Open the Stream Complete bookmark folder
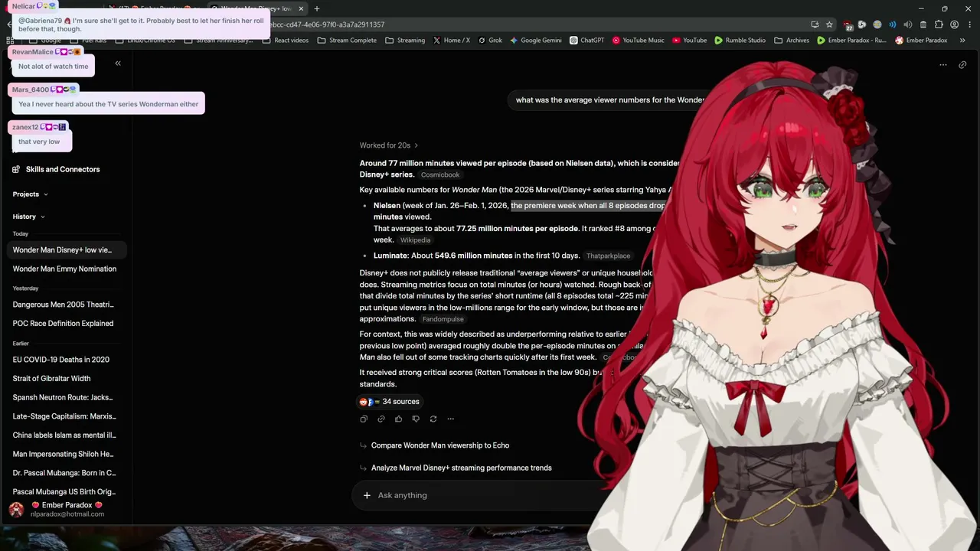The height and width of the screenshot is (551, 980). 347,40
